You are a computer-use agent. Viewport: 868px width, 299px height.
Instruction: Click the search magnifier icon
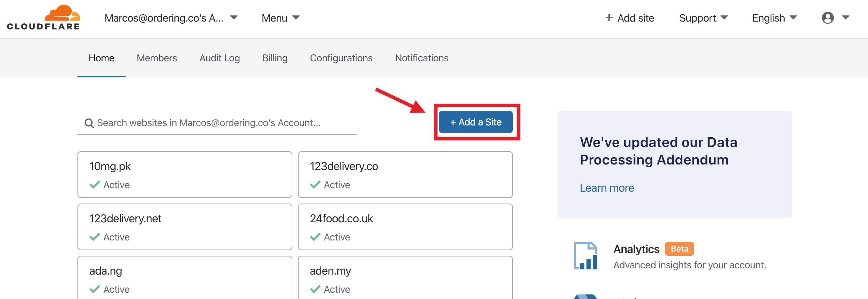(89, 123)
